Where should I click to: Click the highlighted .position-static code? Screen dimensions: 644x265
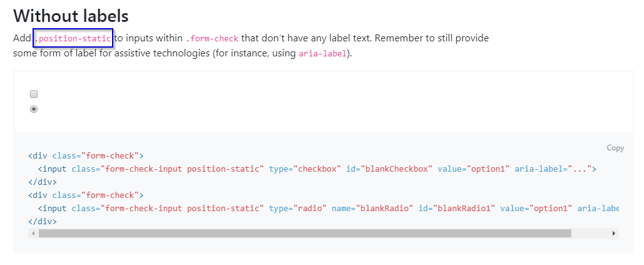tap(73, 38)
